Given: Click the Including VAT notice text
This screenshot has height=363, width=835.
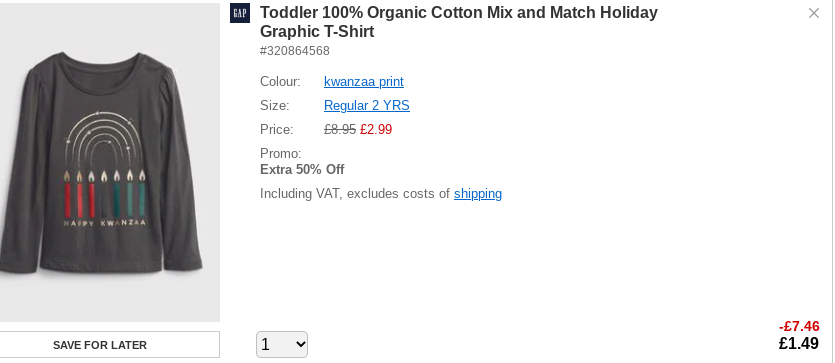Looking at the screenshot, I should pyautogui.click(x=355, y=193).
